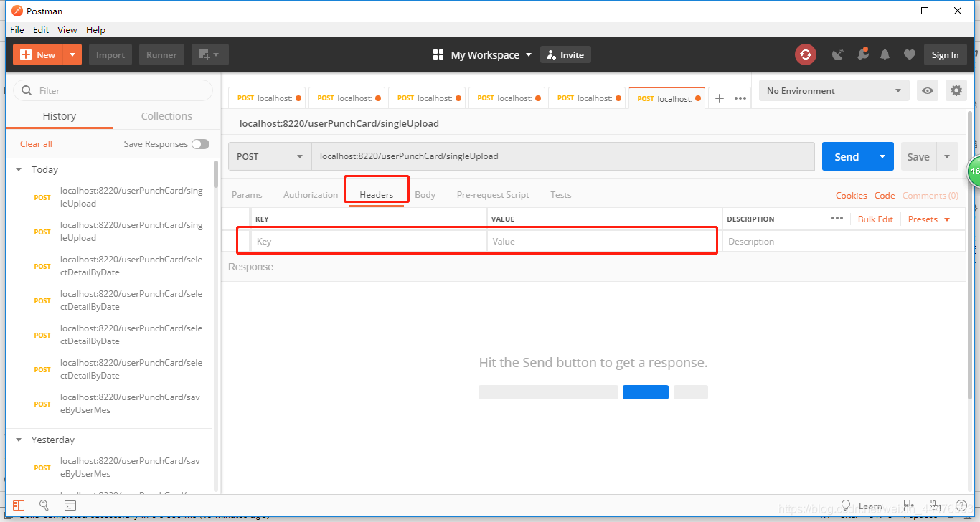Click the Runner button
The width and height of the screenshot is (980, 522).
point(161,54)
